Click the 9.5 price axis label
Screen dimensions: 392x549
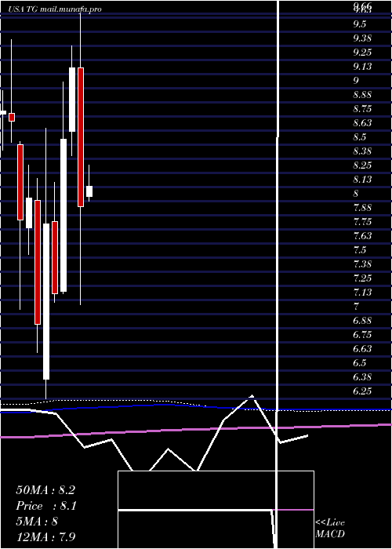pos(360,24)
